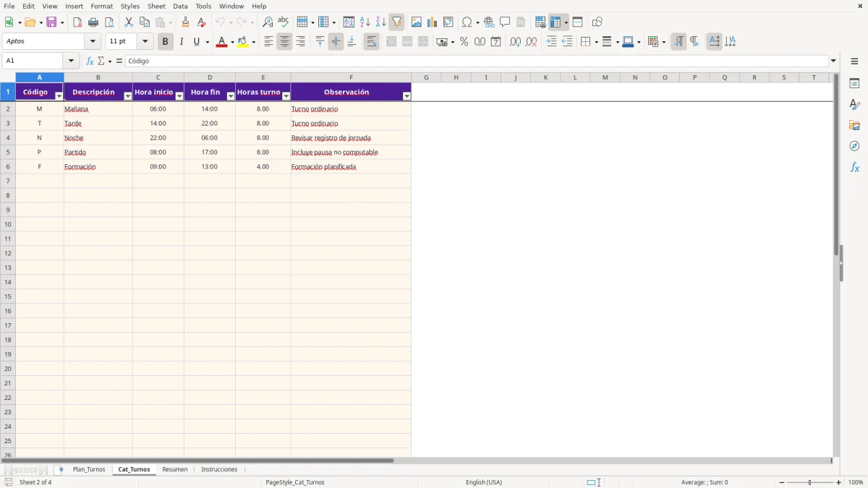The width and height of the screenshot is (868, 488).
Task: Insert a hyperlink
Action: (x=489, y=22)
